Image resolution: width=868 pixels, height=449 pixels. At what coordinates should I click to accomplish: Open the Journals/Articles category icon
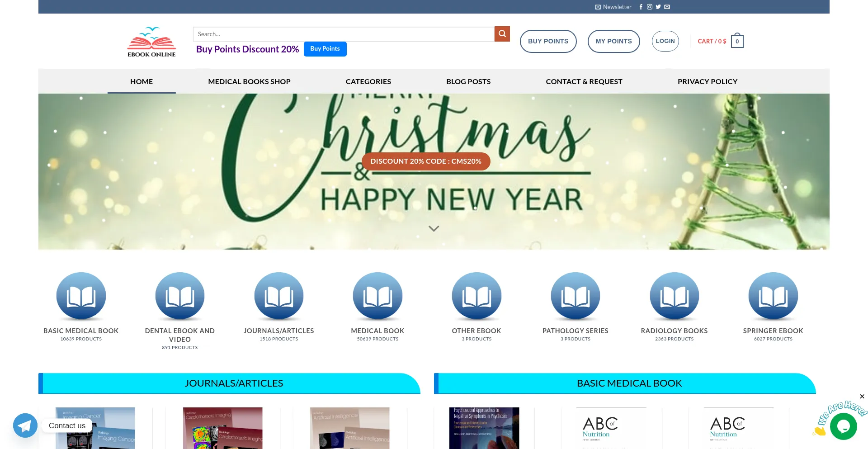278,296
